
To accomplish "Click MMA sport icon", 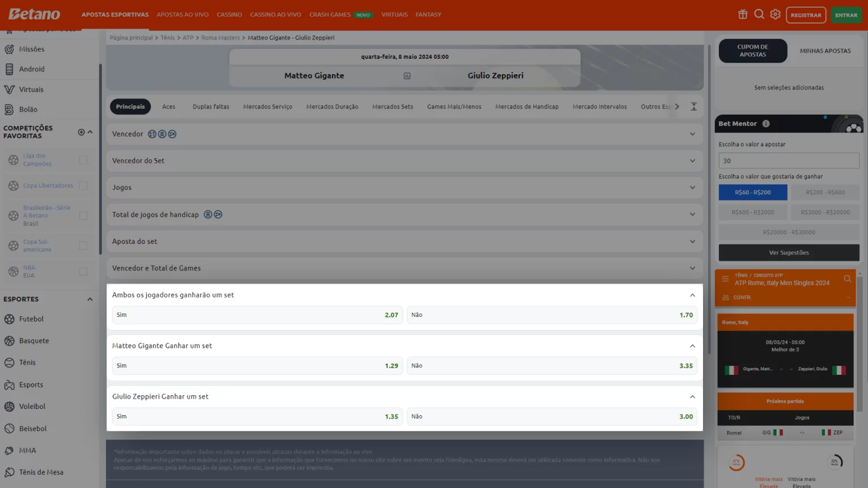I will coord(10,450).
